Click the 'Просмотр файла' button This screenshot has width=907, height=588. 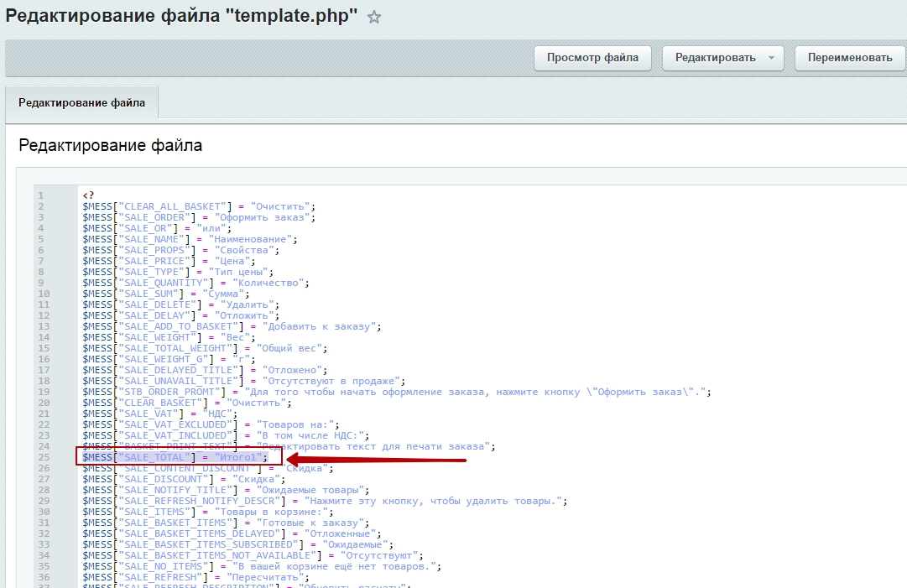[x=593, y=58]
